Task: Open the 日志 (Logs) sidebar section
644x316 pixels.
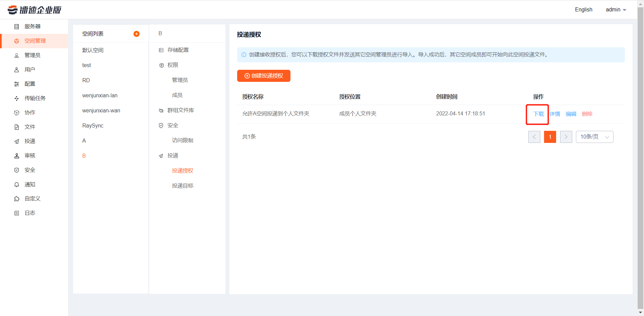Action: click(x=30, y=213)
